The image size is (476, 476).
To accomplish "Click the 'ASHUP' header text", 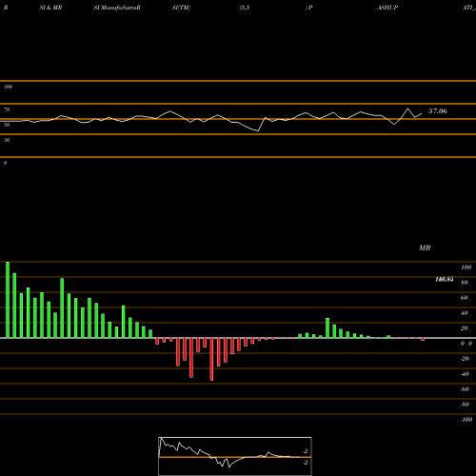I will click(387, 8).
